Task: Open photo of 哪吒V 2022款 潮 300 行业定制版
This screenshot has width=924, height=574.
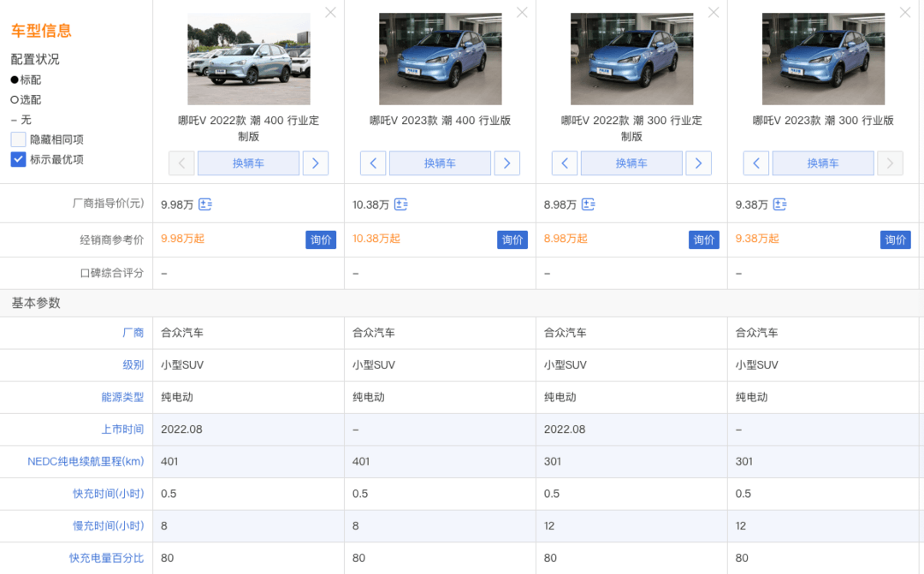Action: click(x=631, y=59)
